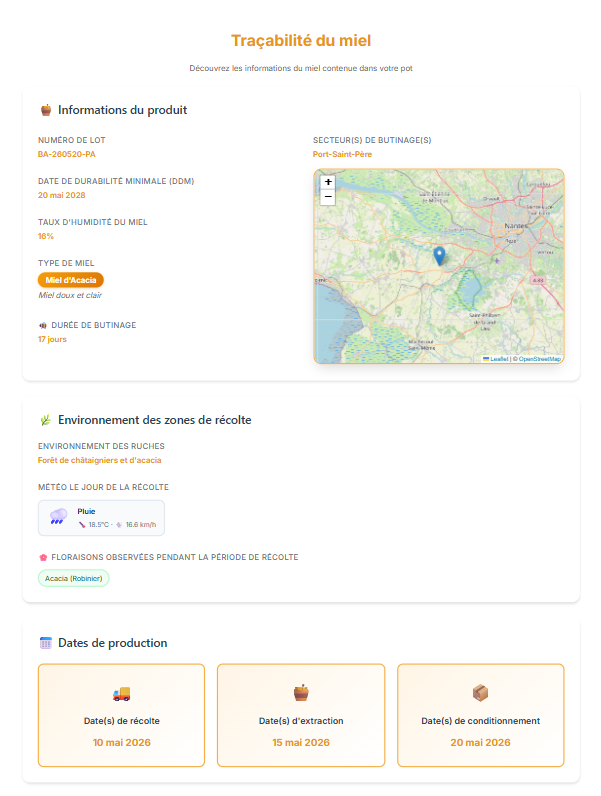
Task: Click the 17 jours foraging duration
Action: coord(52,340)
